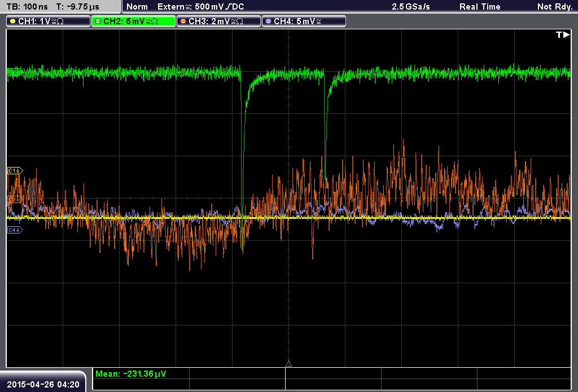Screen dimensions: 578x392
Task: Click the 2.5 GSa/s sample rate
Action: [x=411, y=7]
